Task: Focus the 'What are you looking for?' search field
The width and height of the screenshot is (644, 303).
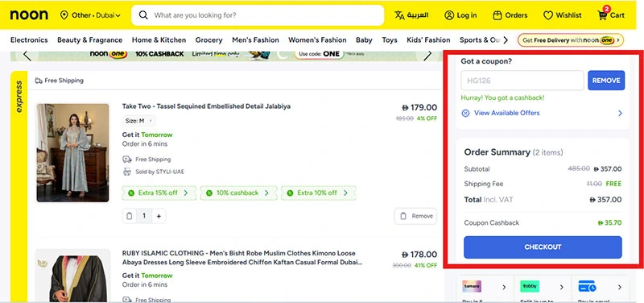Action: 258,15
